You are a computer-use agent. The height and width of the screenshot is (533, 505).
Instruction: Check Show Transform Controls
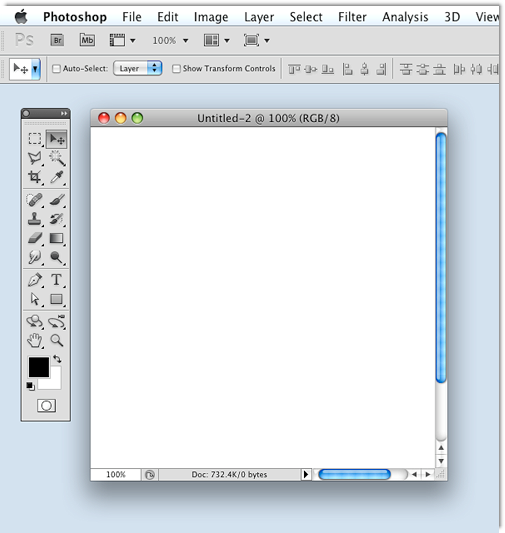coord(176,69)
